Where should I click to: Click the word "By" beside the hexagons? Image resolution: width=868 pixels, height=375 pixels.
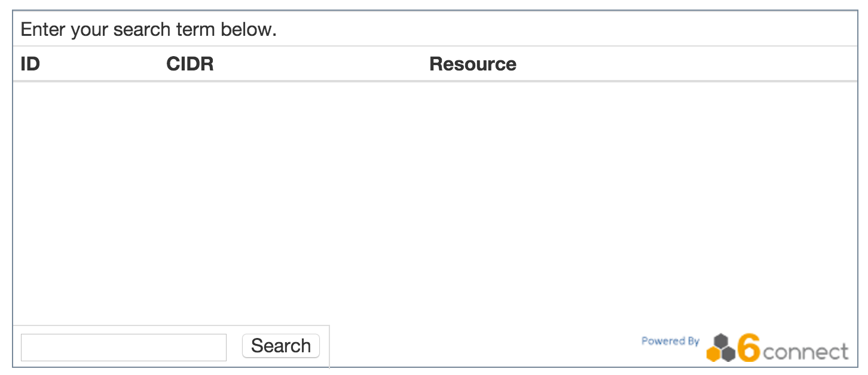[693, 341]
